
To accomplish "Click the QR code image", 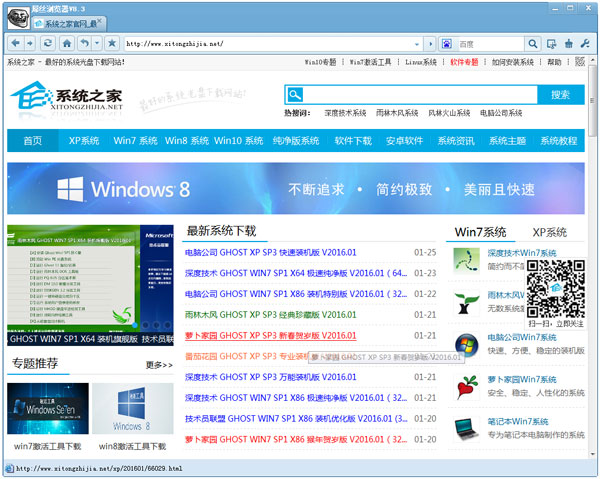I will point(556,289).
